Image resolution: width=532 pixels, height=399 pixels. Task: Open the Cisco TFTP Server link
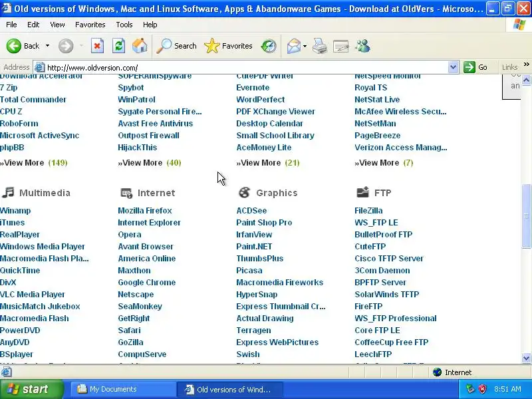[x=389, y=258]
